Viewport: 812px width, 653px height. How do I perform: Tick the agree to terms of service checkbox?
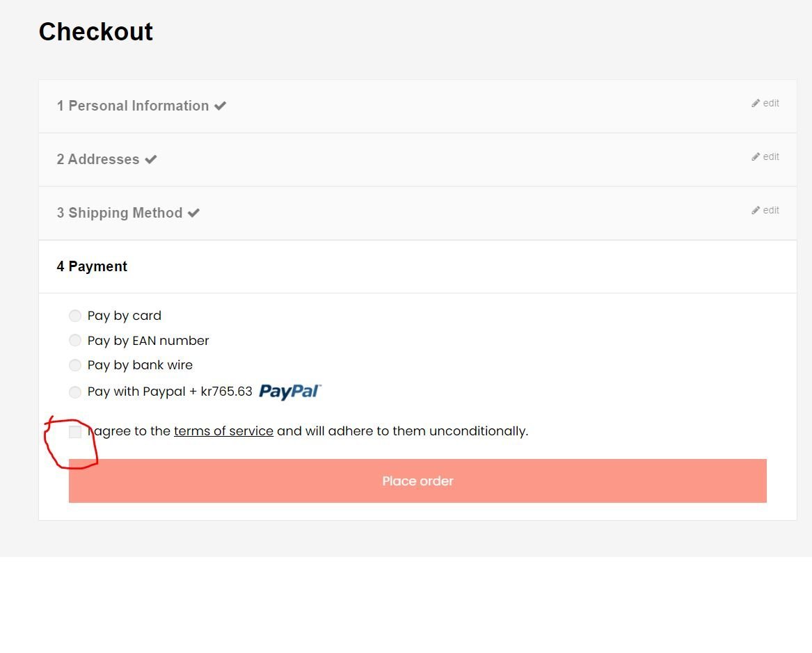pos(75,432)
